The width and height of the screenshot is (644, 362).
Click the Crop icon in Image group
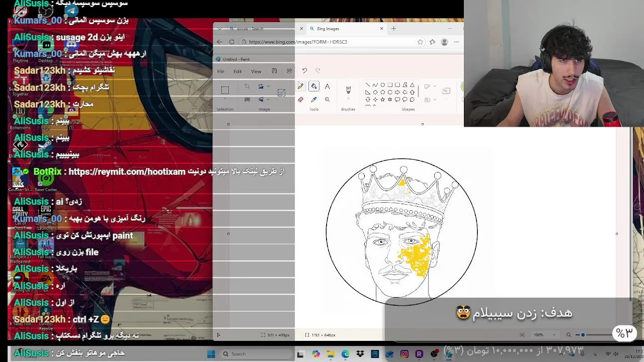click(x=247, y=86)
